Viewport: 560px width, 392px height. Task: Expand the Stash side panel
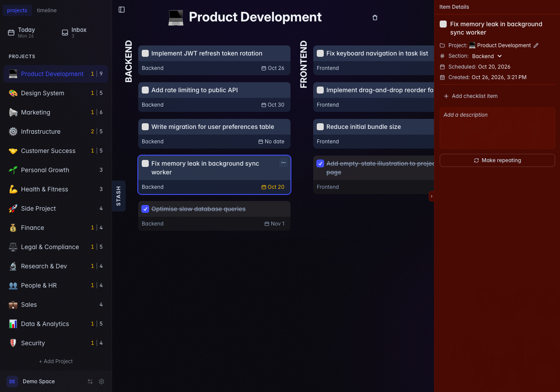pyautogui.click(x=119, y=196)
